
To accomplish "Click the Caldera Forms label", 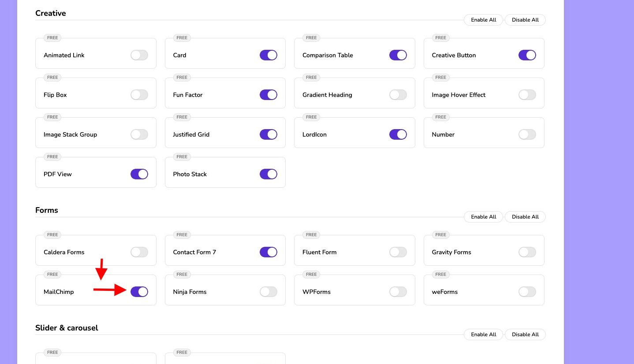I will (x=64, y=252).
